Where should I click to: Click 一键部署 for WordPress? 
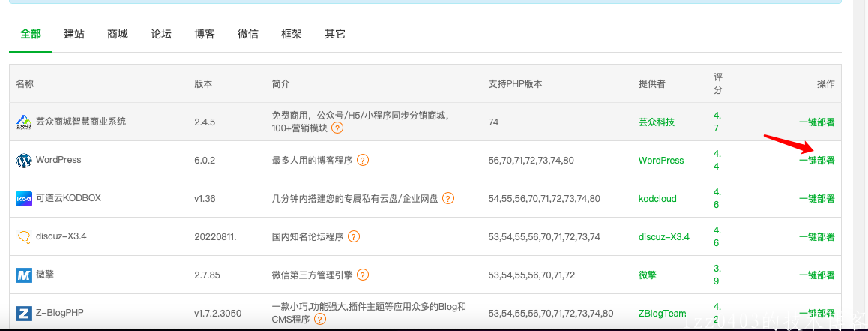pyautogui.click(x=816, y=160)
